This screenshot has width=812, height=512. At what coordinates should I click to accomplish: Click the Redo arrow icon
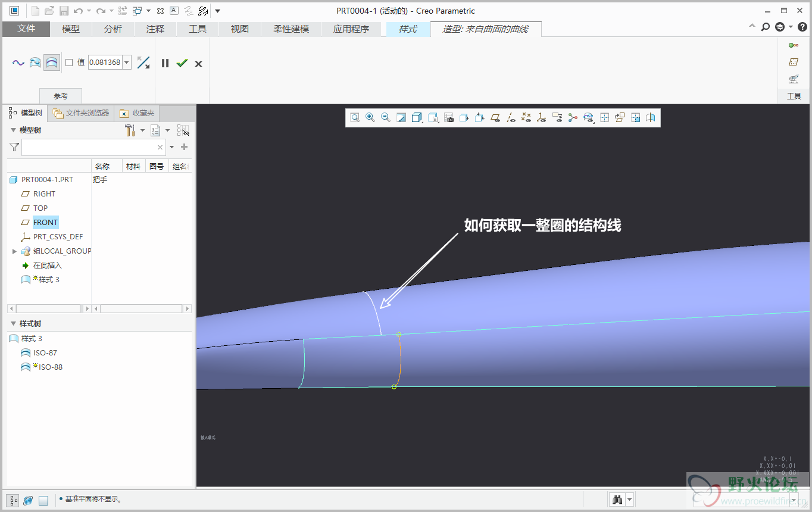tap(101, 11)
